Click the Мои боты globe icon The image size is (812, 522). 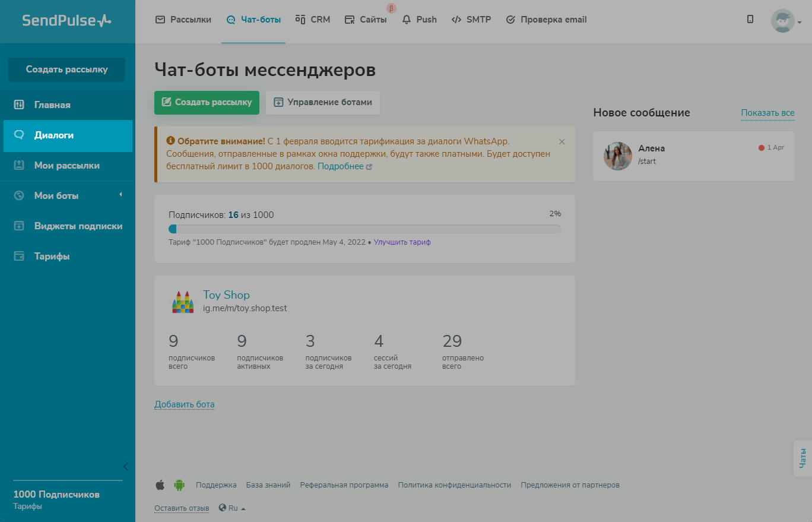(x=19, y=196)
